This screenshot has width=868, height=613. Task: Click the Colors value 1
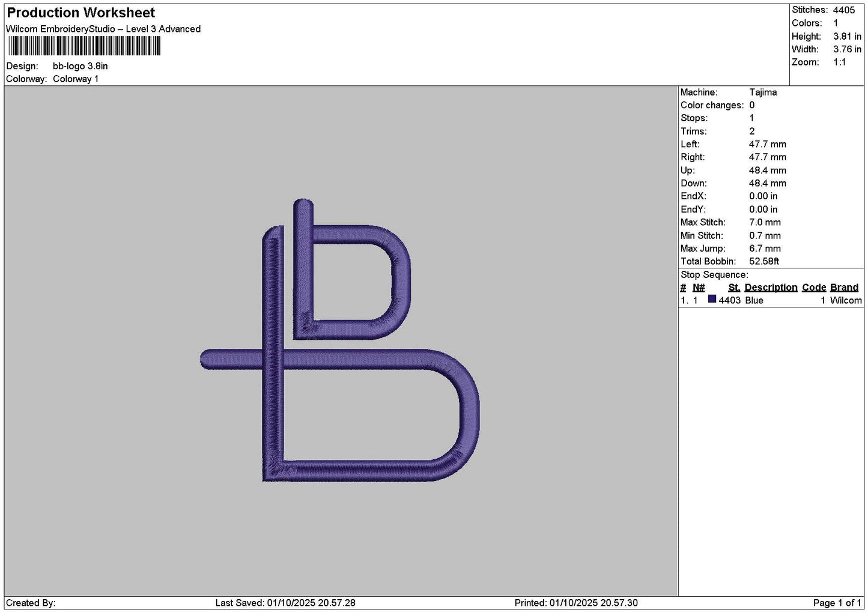coord(836,23)
